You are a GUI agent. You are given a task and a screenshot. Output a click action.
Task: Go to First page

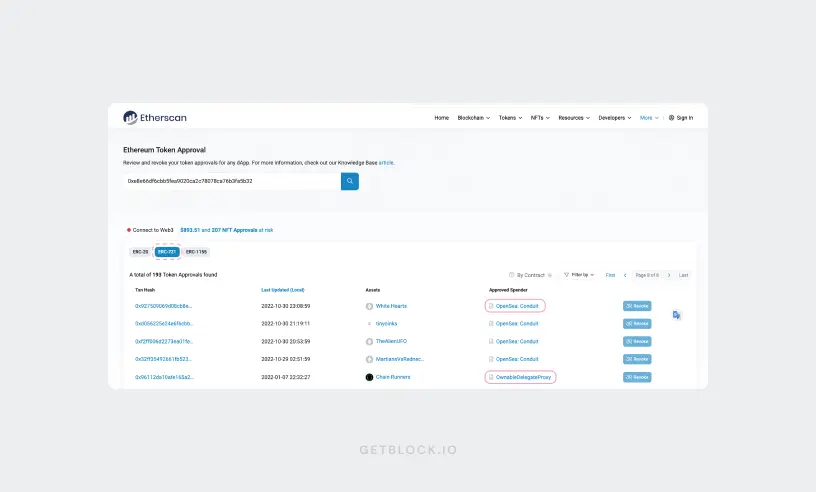[610, 275]
